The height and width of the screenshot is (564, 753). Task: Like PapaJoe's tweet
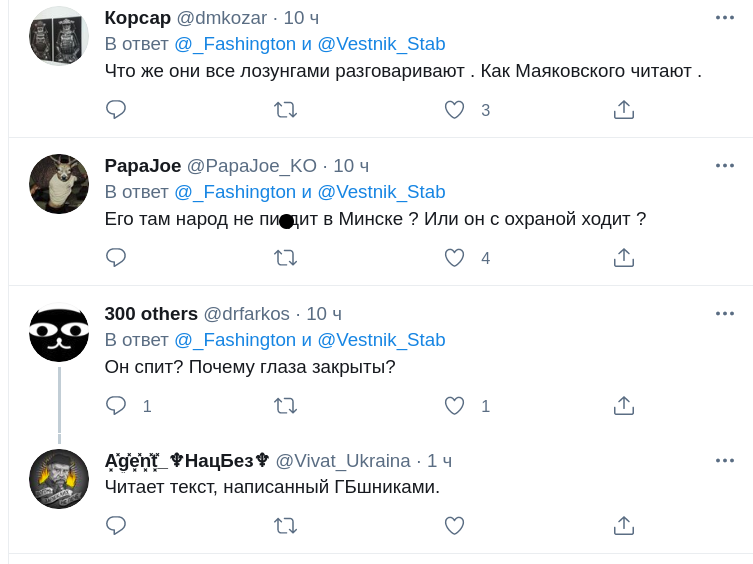point(455,258)
